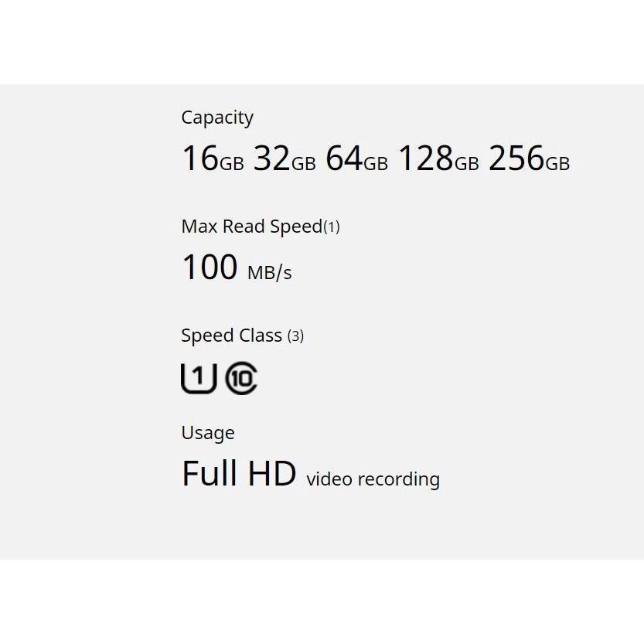644x644 pixels.
Task: Click the Speed Class heading
Action: pyautogui.click(x=231, y=336)
